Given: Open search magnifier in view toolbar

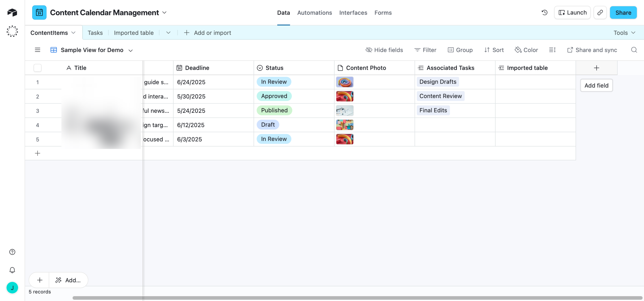Looking at the screenshot, I should pos(634,50).
